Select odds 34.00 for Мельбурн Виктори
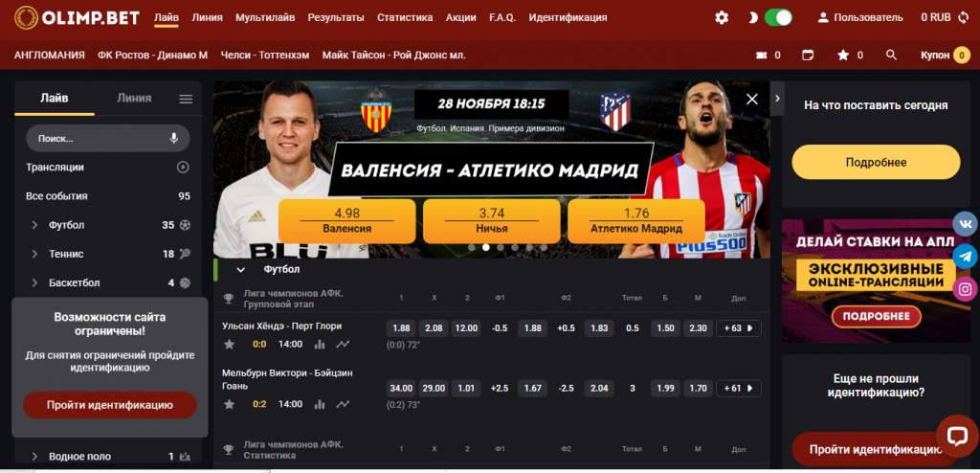 tap(401, 389)
